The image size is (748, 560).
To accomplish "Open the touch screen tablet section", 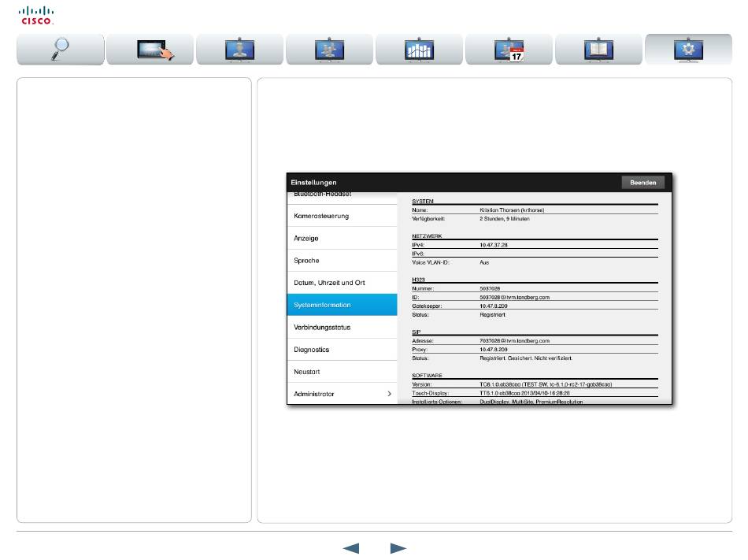I will 150,49.
